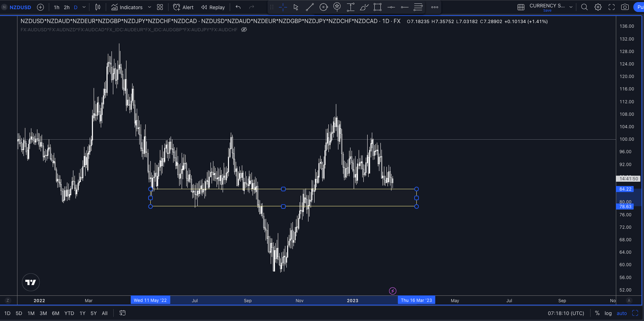The height and width of the screenshot is (321, 644).
Task: Start bar Replay mode
Action: click(213, 7)
